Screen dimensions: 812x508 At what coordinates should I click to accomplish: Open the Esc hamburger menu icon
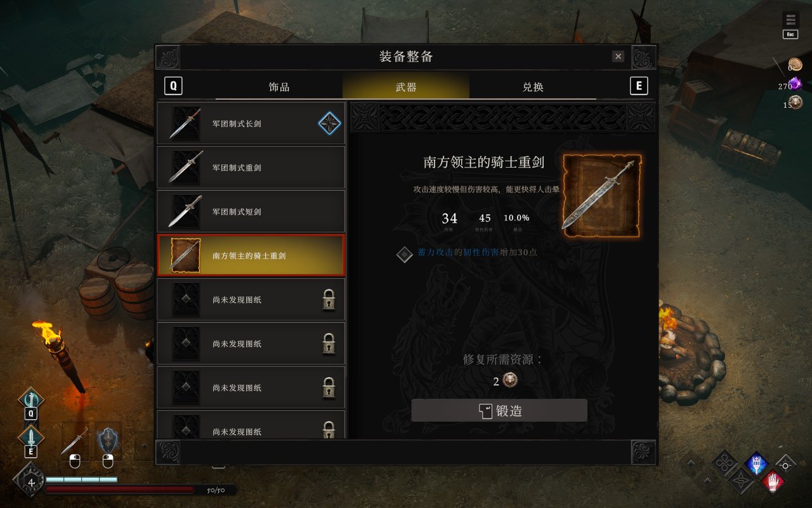[789, 20]
